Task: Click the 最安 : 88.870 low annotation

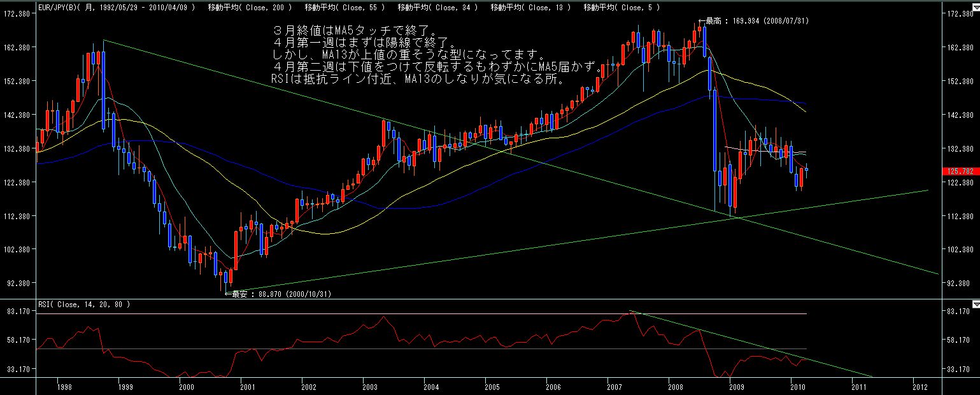Action: tap(278, 294)
